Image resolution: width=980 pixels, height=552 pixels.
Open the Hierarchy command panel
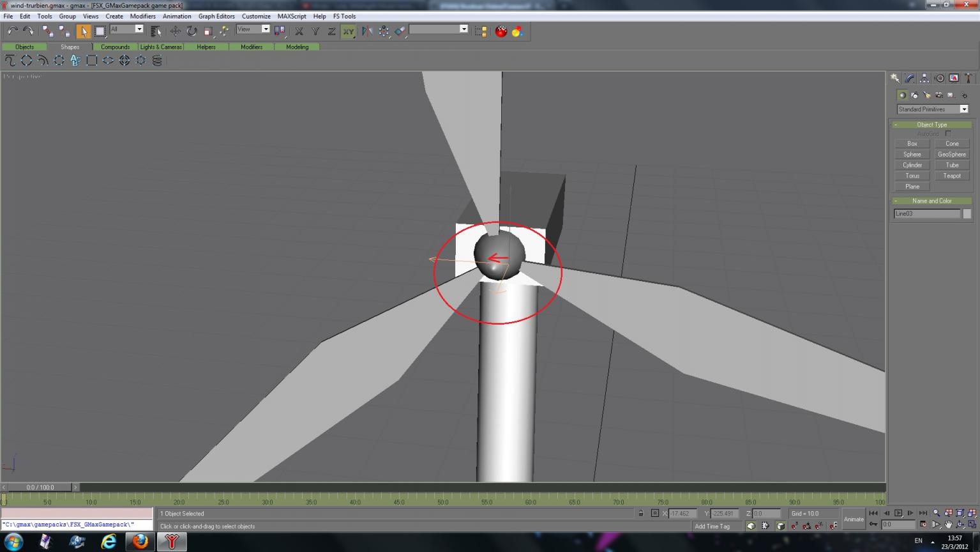tap(924, 78)
